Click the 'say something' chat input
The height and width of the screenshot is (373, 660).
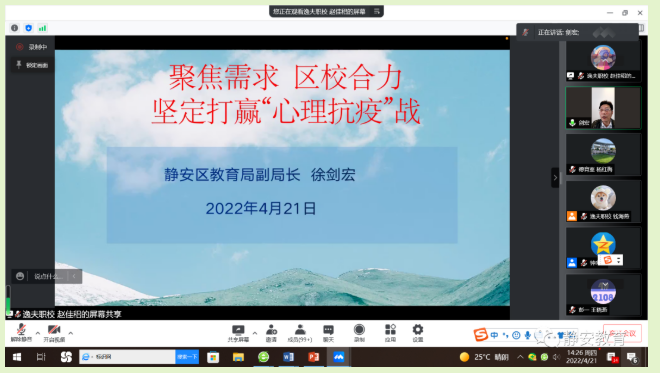coord(48,276)
